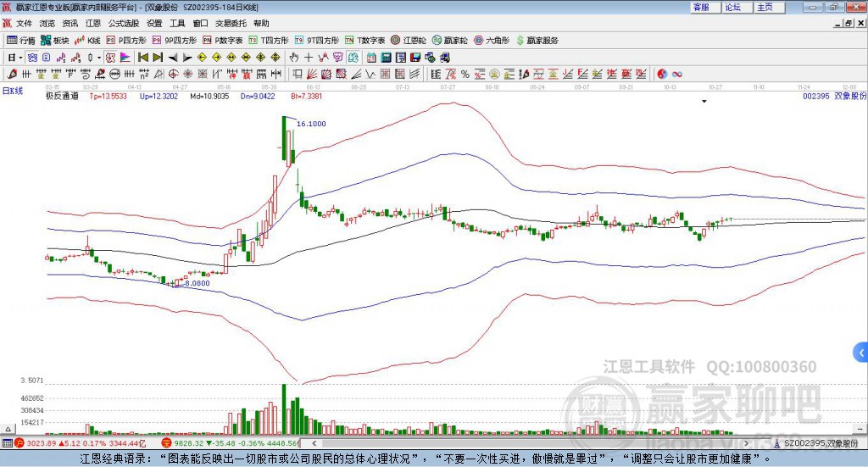Jump to last bar with the skip-to-end icon
This screenshot has height=467, width=868.
tap(158, 58)
